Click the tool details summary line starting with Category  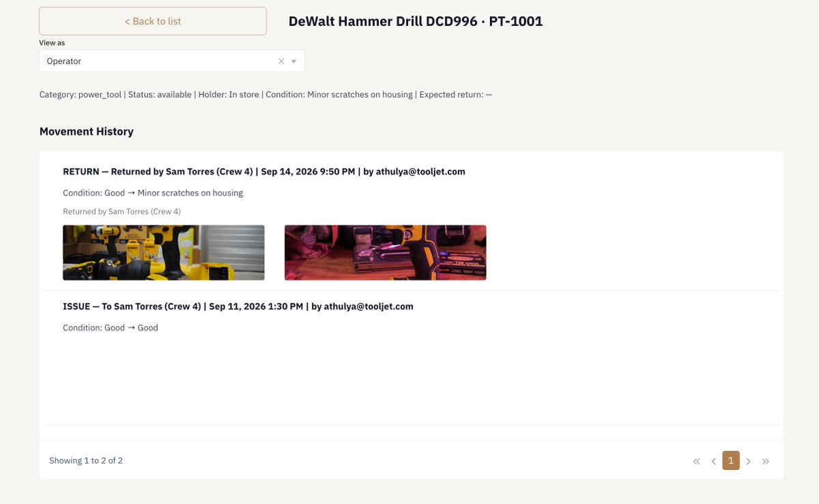click(266, 95)
